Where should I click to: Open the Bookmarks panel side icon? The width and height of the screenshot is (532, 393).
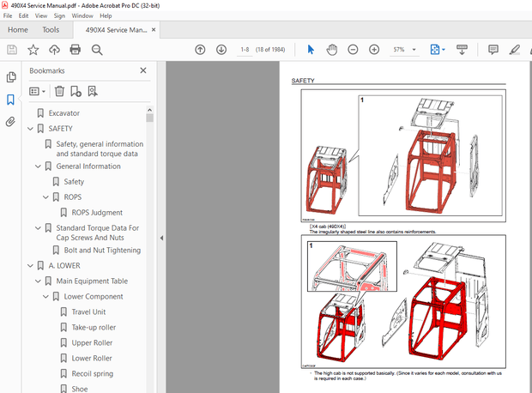pos(10,100)
